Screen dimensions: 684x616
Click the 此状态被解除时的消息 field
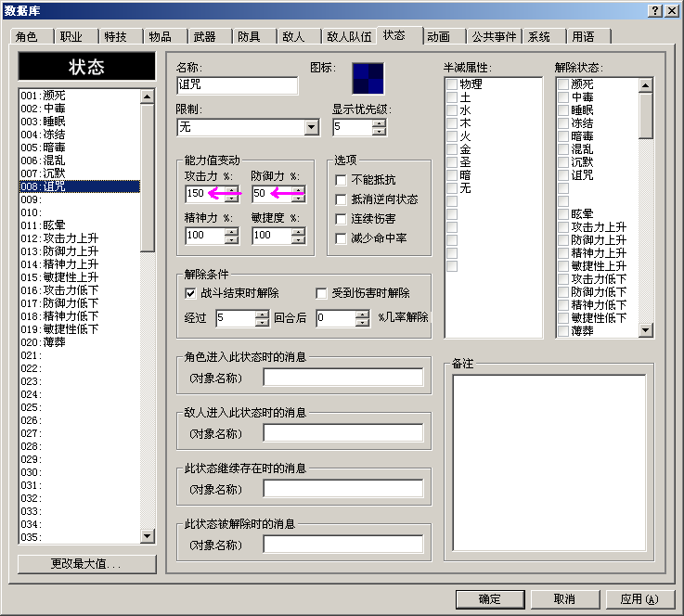343,545
